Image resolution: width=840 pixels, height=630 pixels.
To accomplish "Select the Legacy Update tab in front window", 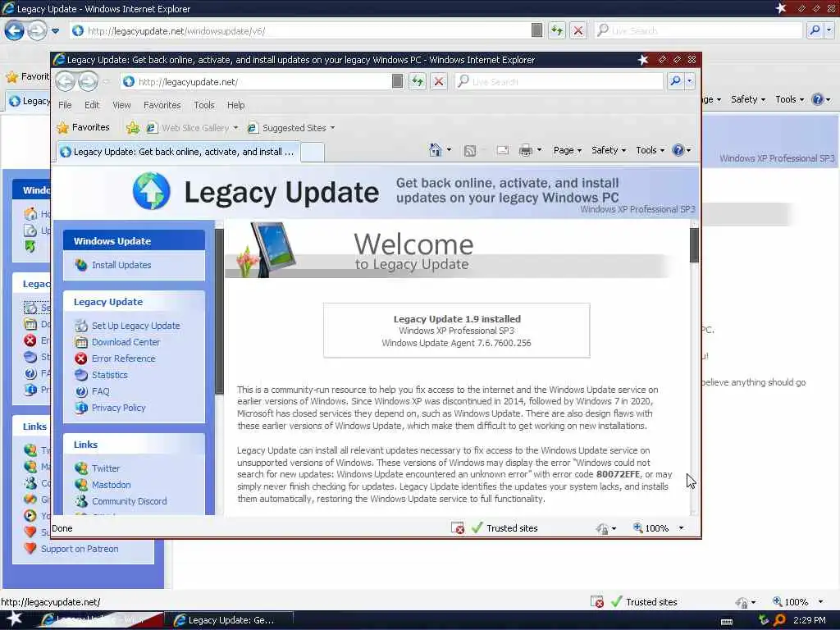I will pos(178,152).
